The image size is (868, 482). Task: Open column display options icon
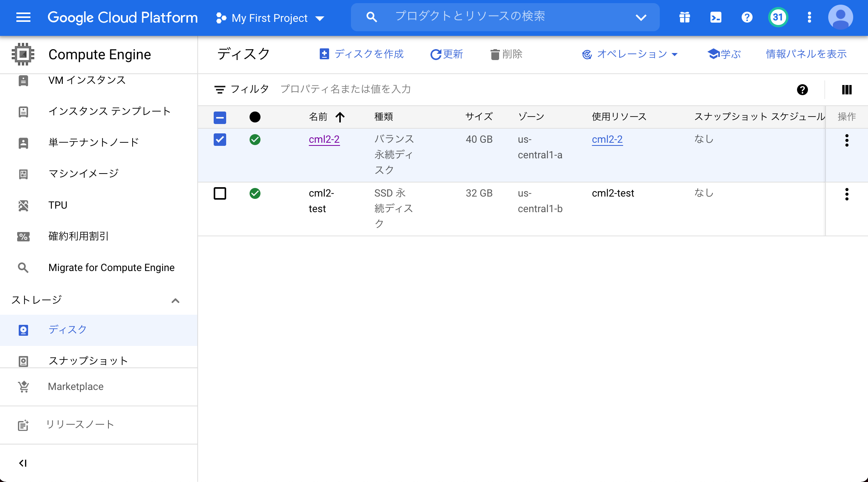[847, 90]
